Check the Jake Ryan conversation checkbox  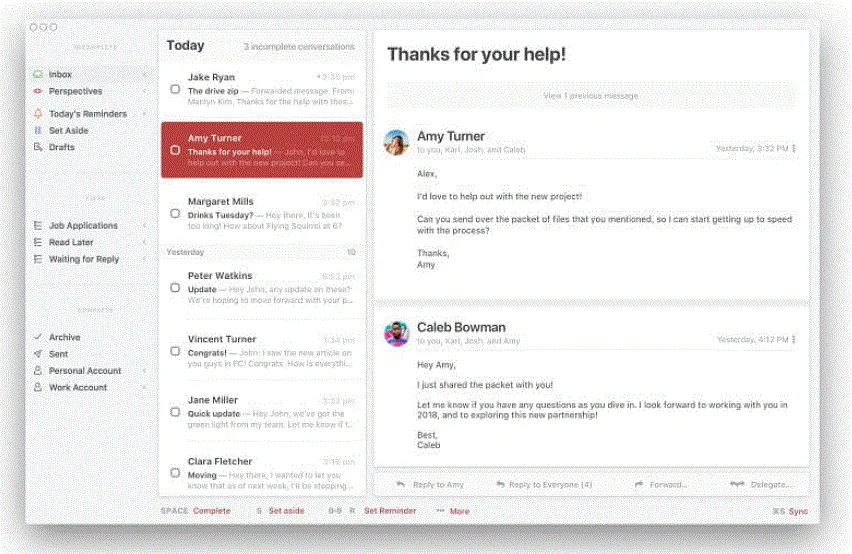pyautogui.click(x=175, y=89)
